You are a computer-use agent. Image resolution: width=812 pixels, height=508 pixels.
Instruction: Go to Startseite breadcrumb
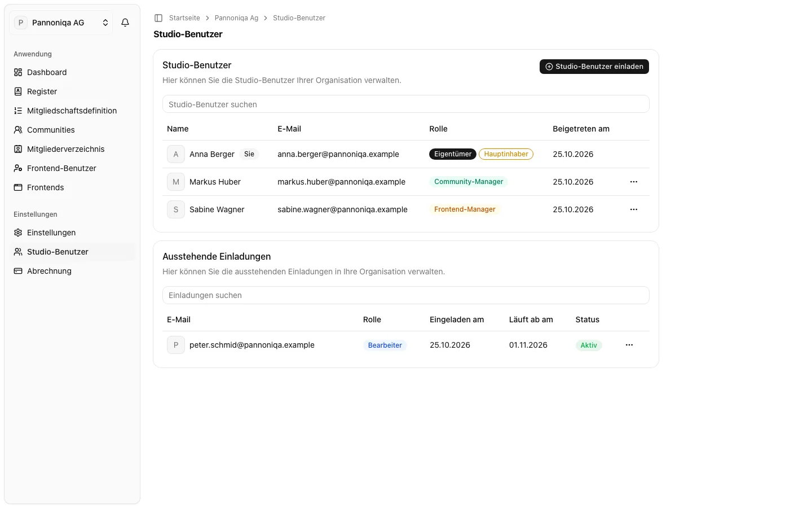click(x=184, y=18)
